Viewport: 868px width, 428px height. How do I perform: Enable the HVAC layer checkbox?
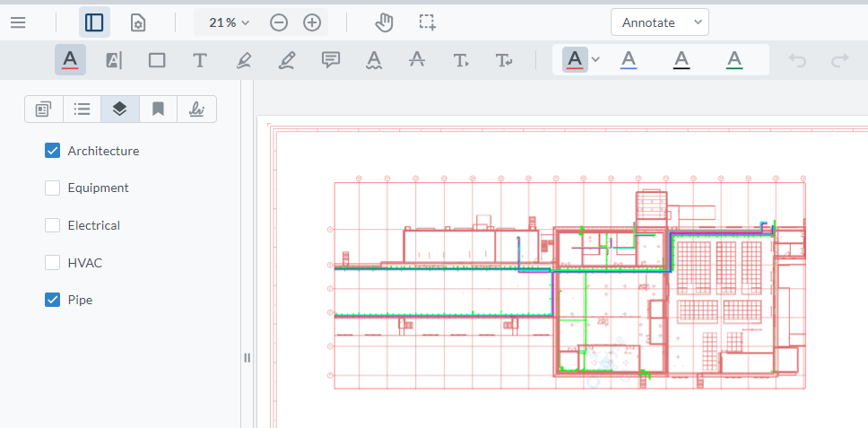pos(52,262)
